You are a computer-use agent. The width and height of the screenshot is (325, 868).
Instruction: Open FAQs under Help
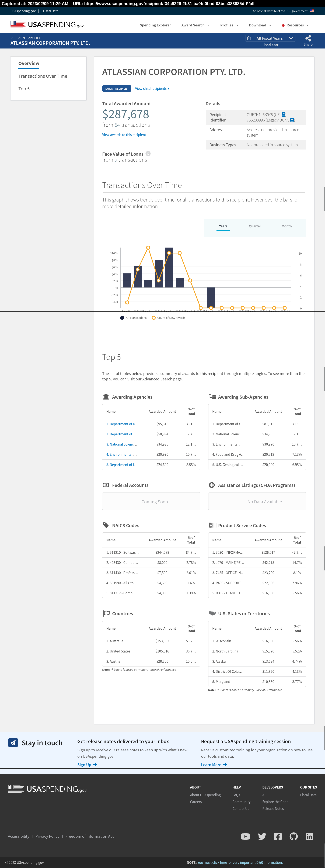point(236,795)
